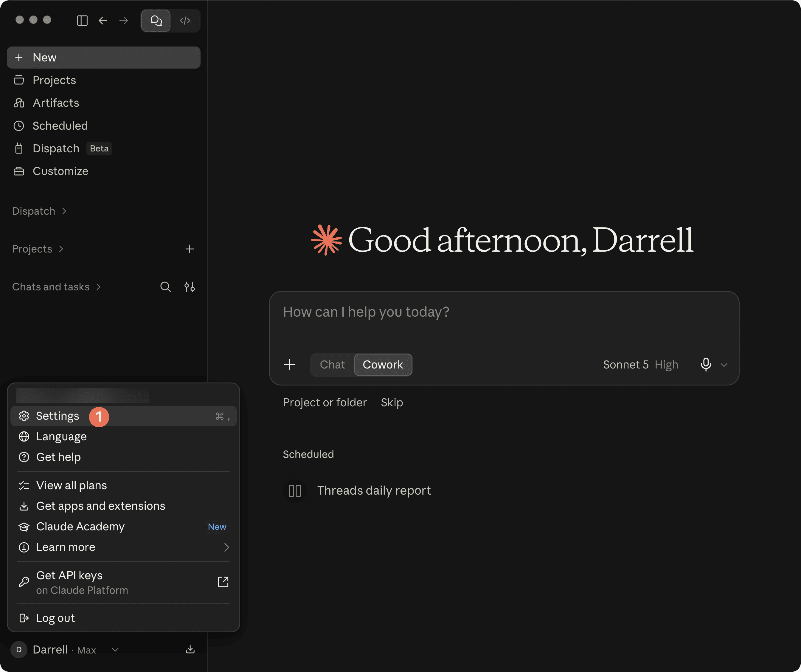Switch to Chat mode
This screenshot has width=801, height=672.
(333, 365)
